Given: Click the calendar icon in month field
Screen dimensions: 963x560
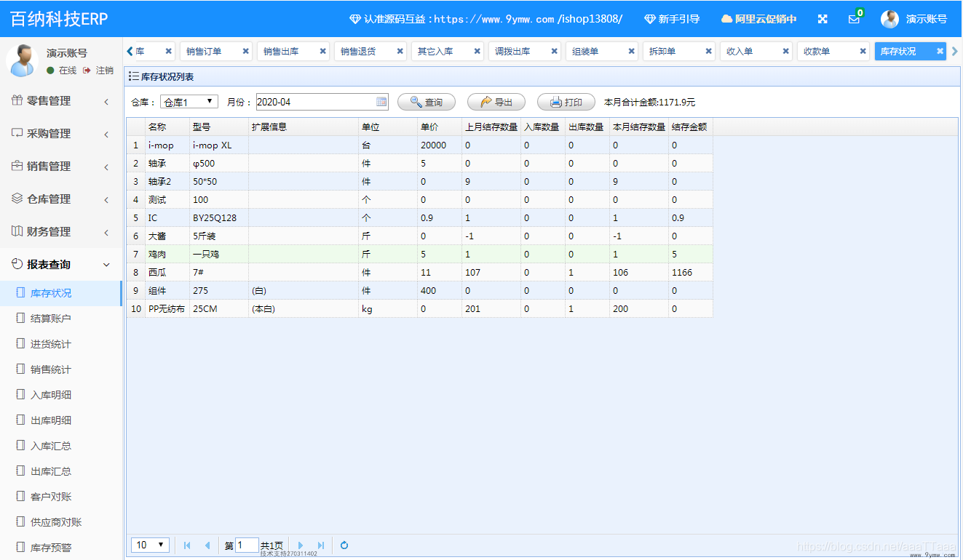Looking at the screenshot, I should (381, 102).
